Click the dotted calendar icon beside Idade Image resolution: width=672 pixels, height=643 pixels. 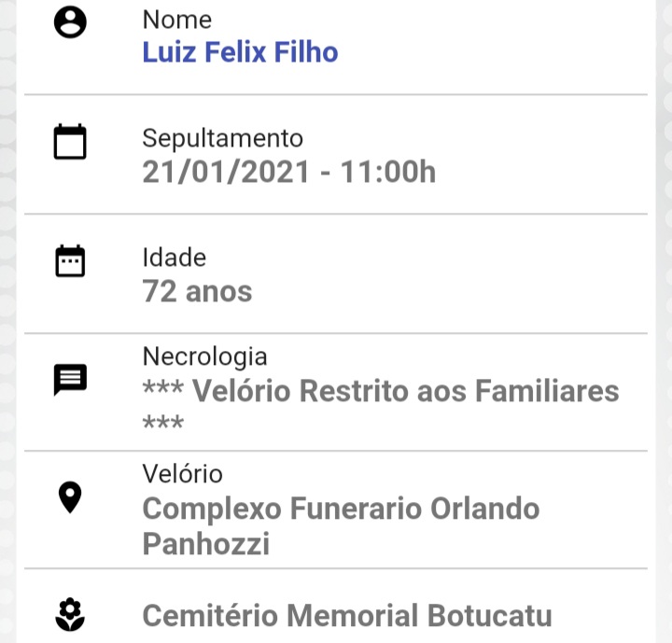(x=70, y=260)
